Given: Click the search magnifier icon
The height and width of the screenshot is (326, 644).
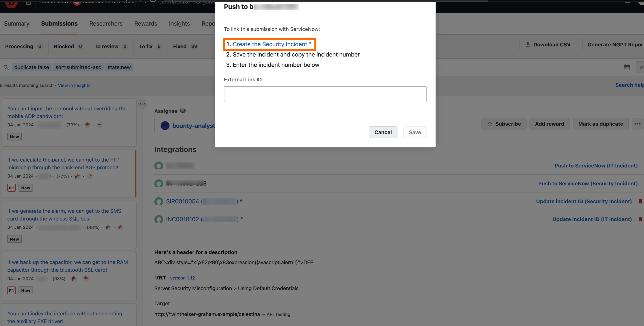Looking at the screenshot, I should [6, 67].
